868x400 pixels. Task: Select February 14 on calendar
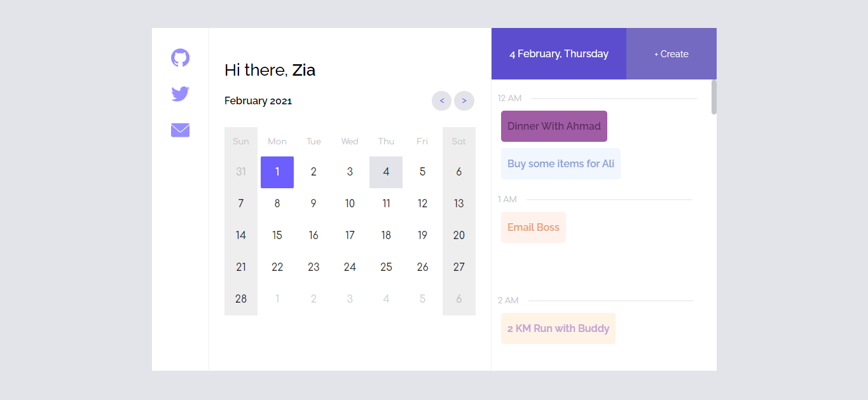(x=241, y=235)
